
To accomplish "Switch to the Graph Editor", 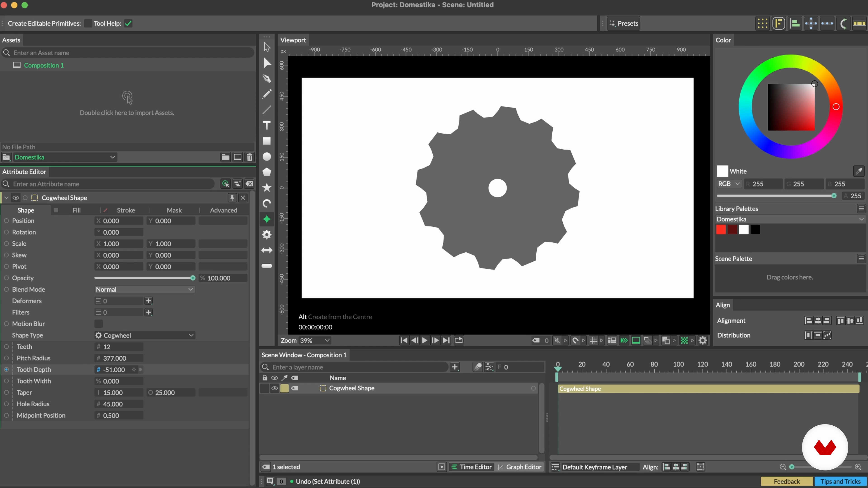I will 520,467.
